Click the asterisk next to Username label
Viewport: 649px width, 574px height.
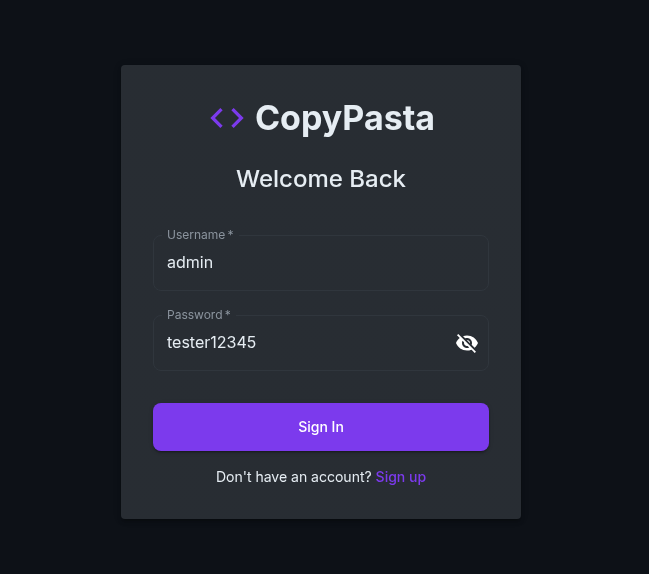coord(230,235)
